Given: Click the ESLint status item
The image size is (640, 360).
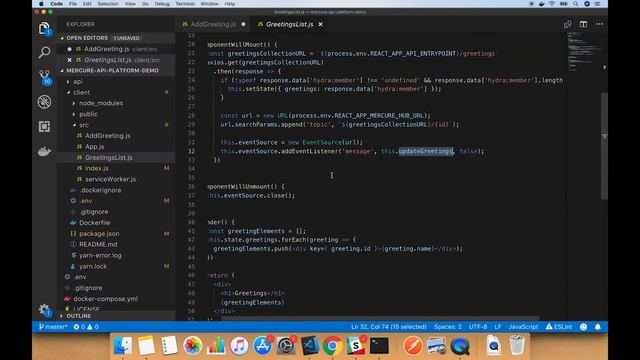Looking at the screenshot, I should (558, 327).
